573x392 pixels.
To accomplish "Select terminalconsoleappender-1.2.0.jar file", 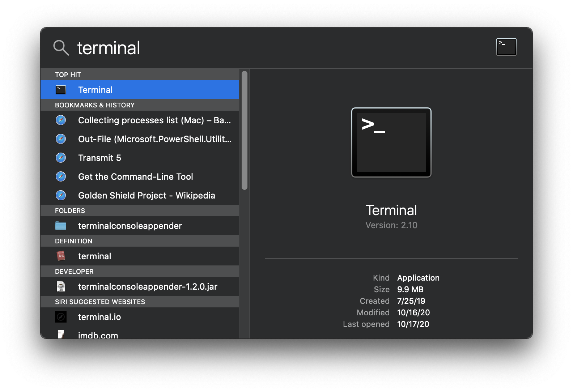I will pos(140,286).
